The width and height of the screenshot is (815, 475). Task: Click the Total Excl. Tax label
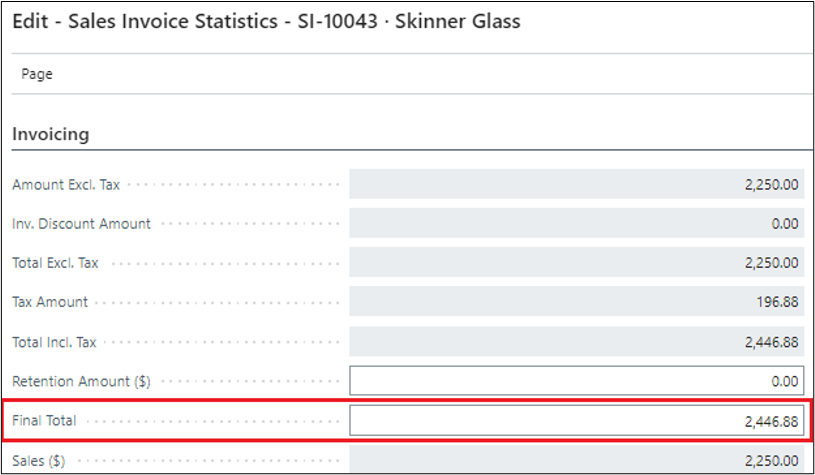pyautogui.click(x=55, y=263)
